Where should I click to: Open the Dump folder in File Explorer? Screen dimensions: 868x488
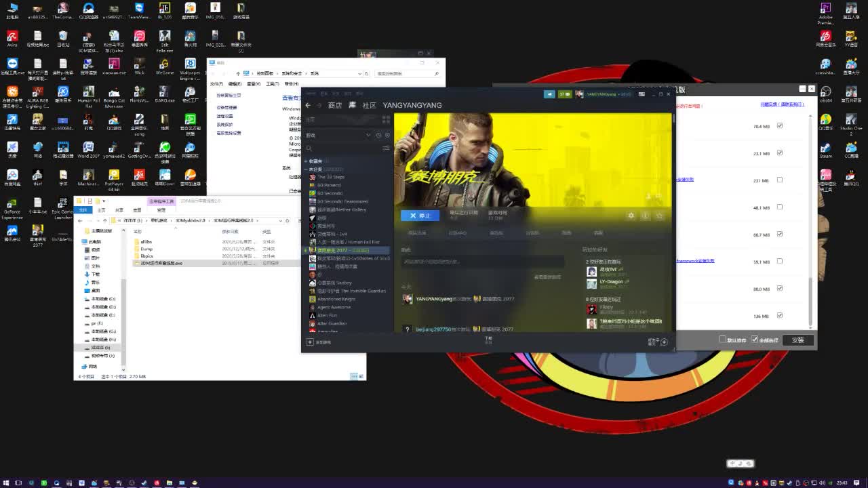[x=146, y=249]
